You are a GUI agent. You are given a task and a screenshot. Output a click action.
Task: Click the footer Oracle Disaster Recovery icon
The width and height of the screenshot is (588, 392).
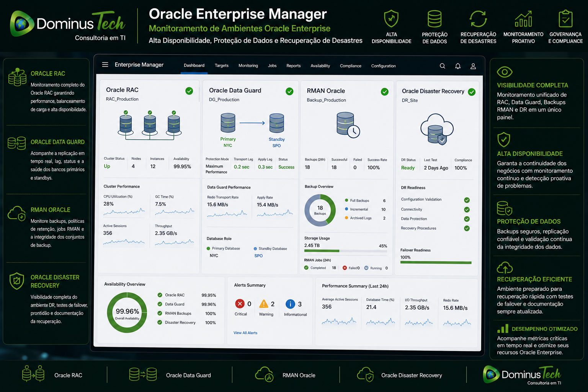pos(365,374)
